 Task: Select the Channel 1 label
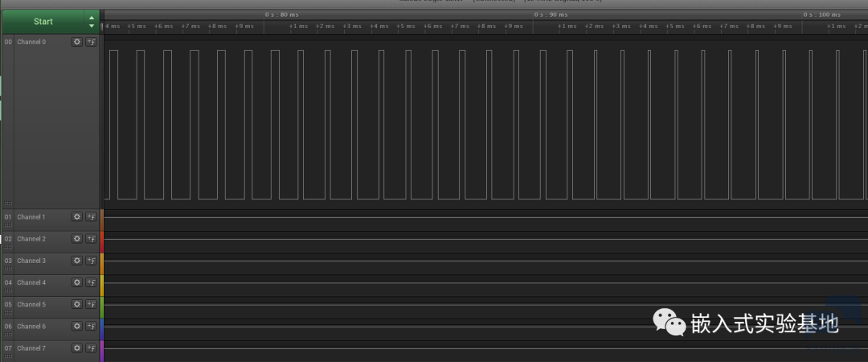(x=31, y=216)
